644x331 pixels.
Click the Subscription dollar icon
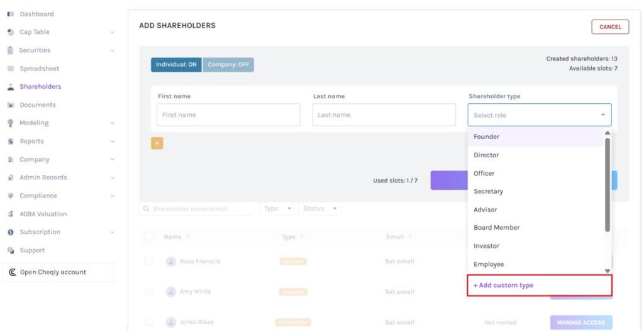(x=11, y=232)
